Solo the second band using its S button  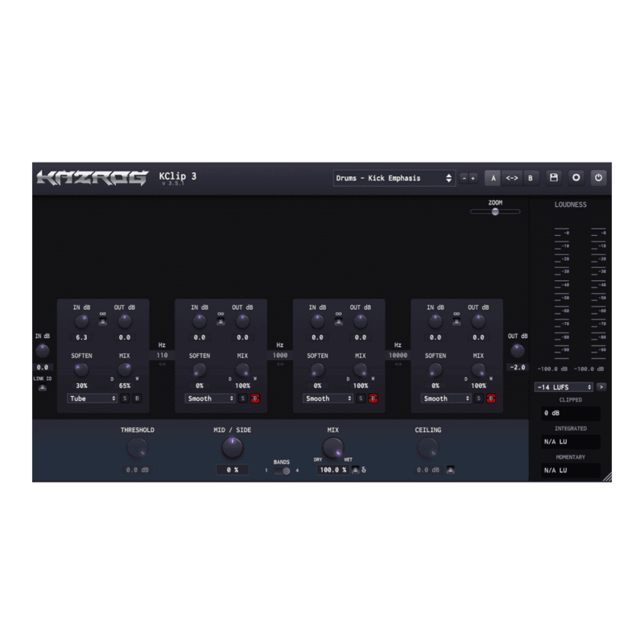243,398
